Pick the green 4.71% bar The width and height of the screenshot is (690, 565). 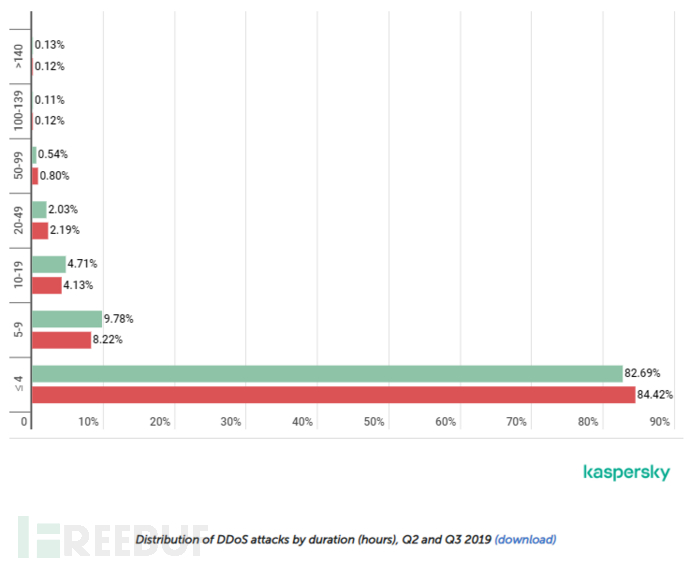point(48,264)
